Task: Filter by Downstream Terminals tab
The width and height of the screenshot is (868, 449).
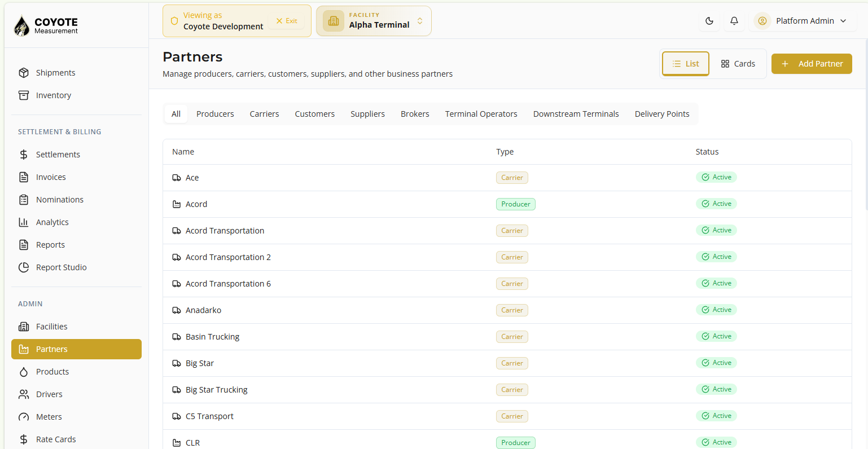Action: coord(576,114)
